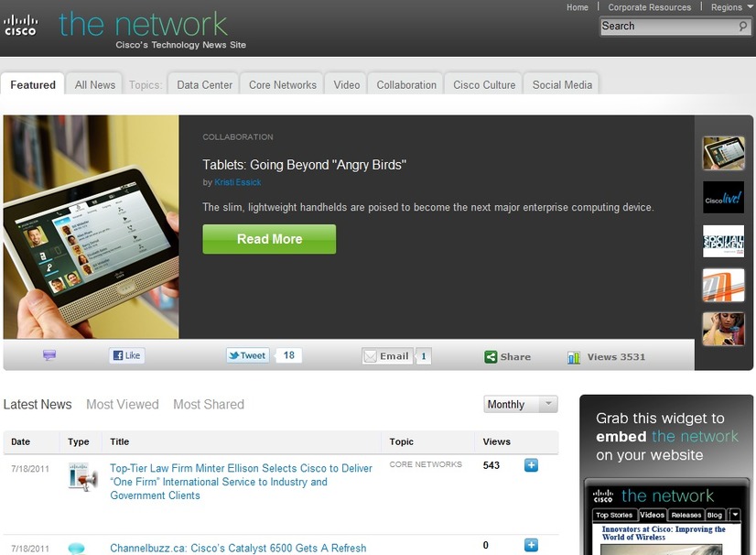
Task: Select the Blog tab in the widget
Action: (x=715, y=515)
